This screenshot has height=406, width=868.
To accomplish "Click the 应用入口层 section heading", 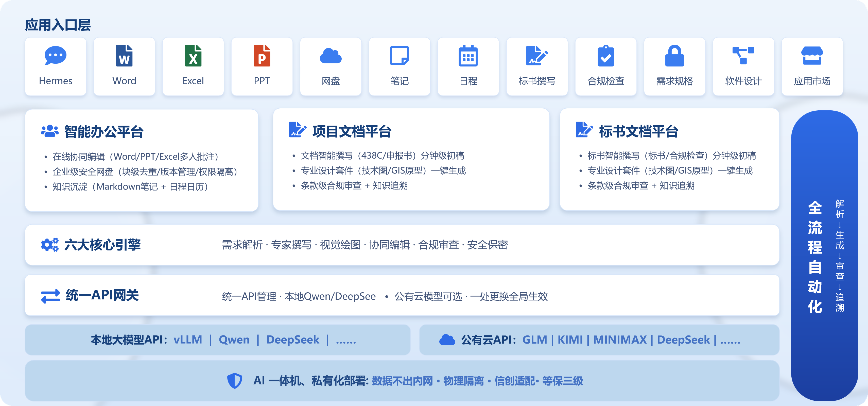I will coord(58,25).
